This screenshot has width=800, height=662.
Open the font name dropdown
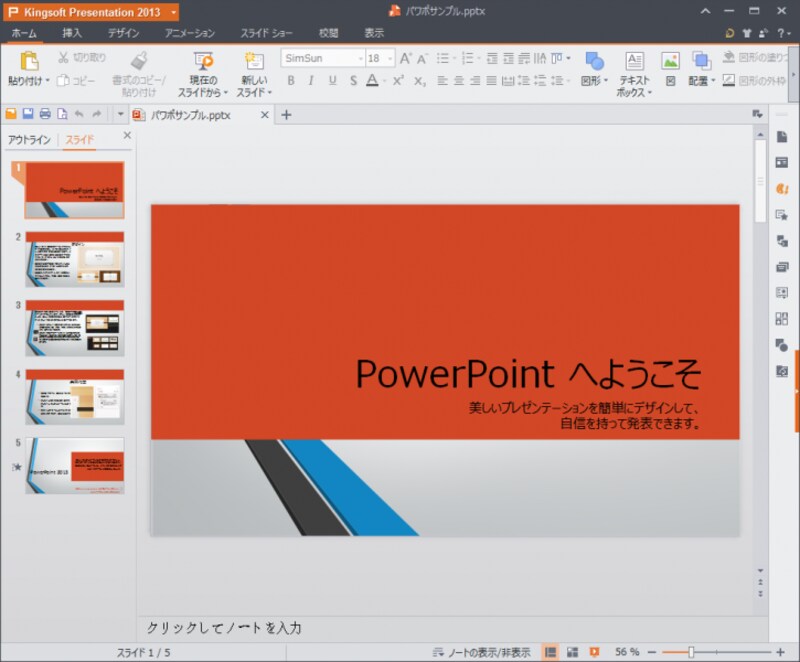click(x=360, y=58)
